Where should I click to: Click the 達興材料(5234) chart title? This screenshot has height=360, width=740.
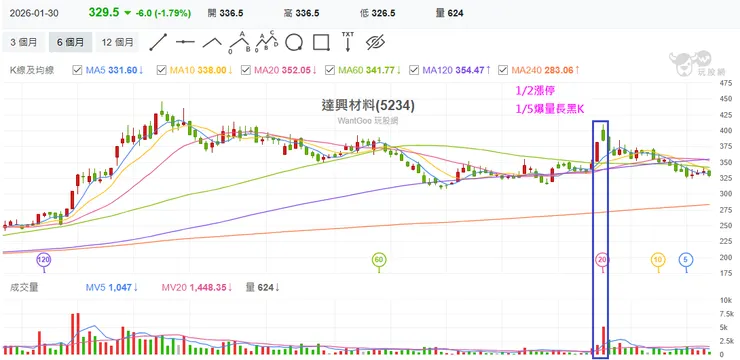point(368,106)
